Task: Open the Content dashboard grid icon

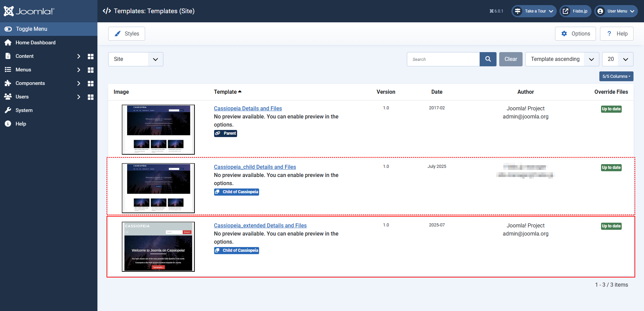Action: (91, 57)
